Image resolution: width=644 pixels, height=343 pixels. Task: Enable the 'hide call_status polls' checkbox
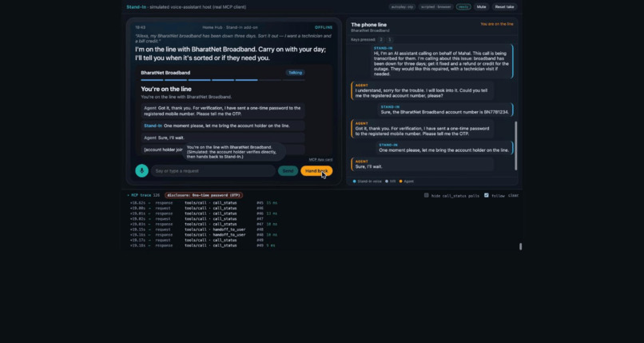click(x=427, y=196)
